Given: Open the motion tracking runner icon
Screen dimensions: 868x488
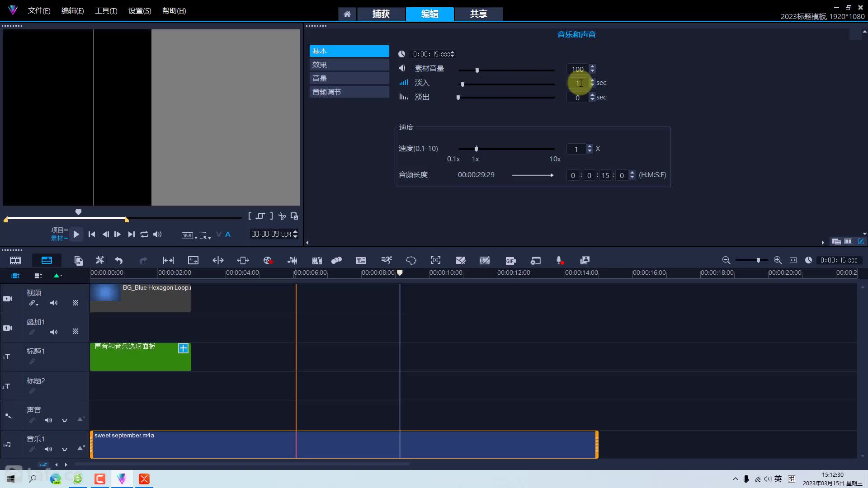Looking at the screenshot, I should tap(386, 260).
